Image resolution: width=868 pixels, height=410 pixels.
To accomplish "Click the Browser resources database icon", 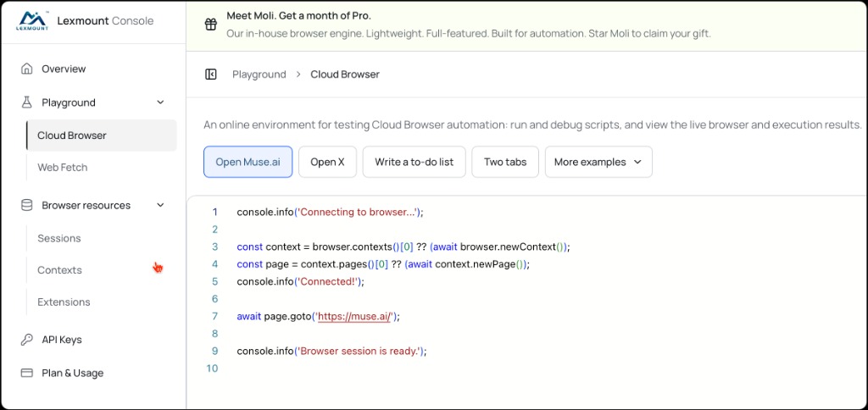I will [26, 205].
